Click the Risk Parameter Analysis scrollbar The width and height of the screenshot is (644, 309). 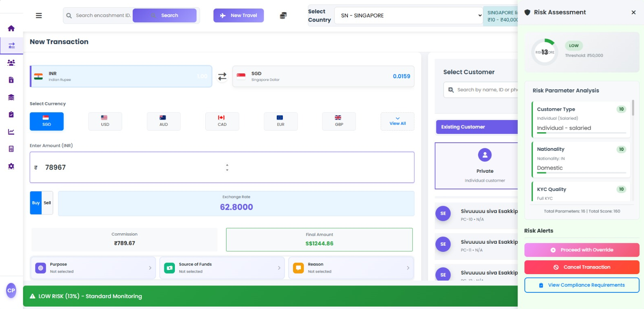(x=633, y=108)
